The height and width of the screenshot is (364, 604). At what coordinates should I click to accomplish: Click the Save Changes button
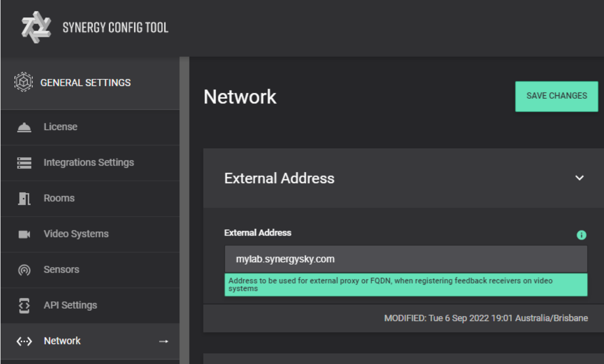tap(556, 95)
